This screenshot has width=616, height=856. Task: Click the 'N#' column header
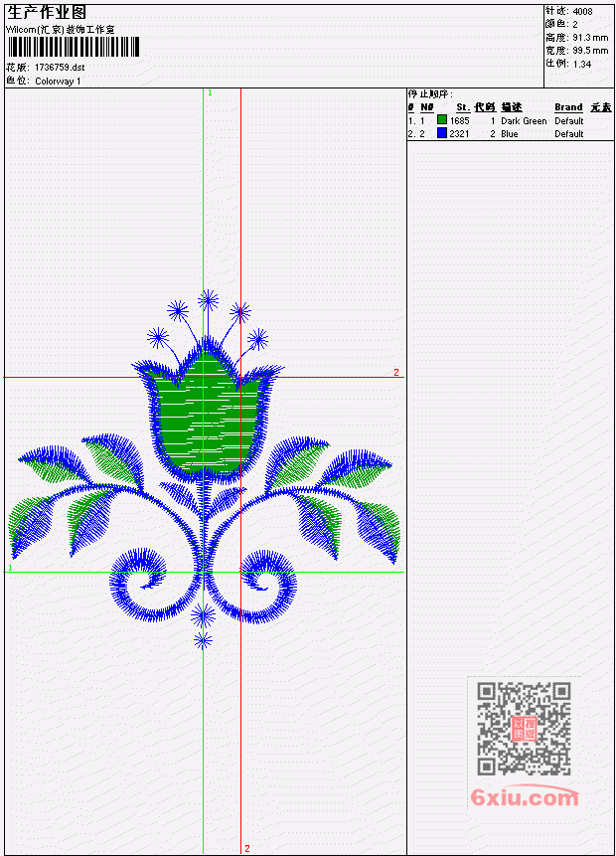(x=427, y=107)
